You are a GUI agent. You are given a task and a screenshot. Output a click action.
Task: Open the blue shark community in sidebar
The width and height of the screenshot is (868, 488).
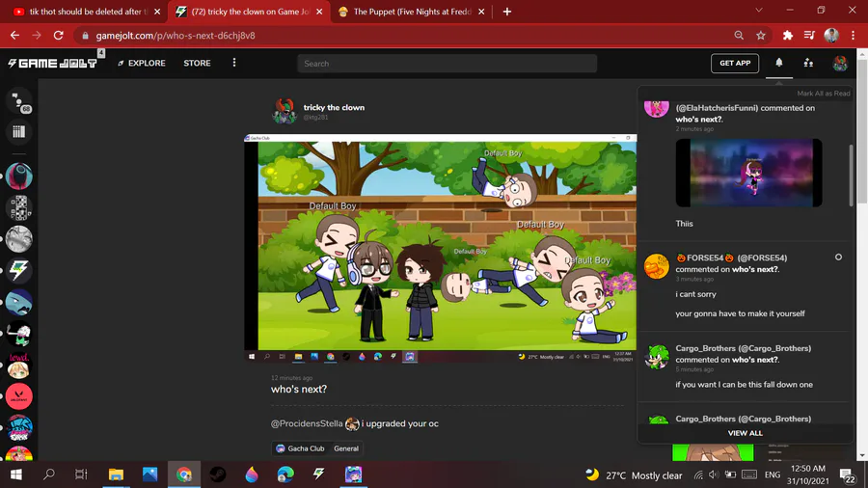[19, 303]
